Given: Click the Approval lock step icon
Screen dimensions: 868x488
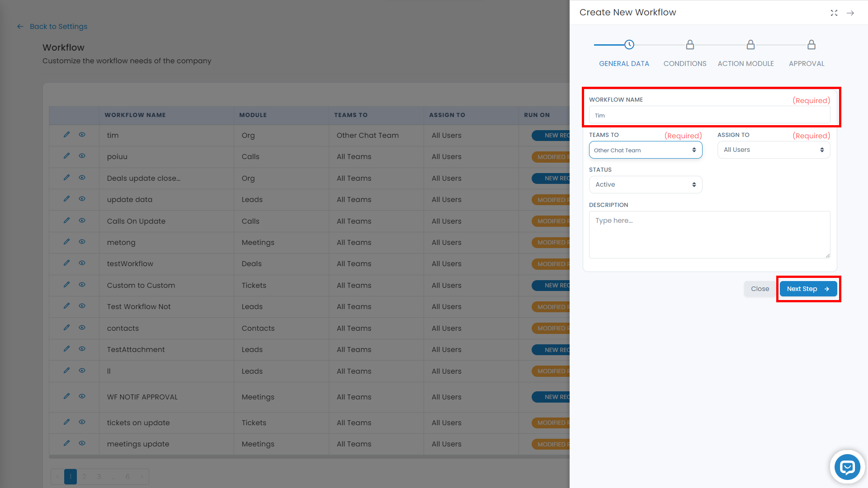Looking at the screenshot, I should 811,45.
